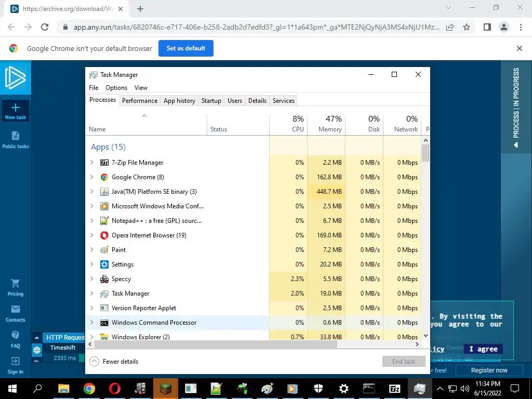Click the Microsoft Windows Media Conf icon

pyautogui.click(x=104, y=206)
